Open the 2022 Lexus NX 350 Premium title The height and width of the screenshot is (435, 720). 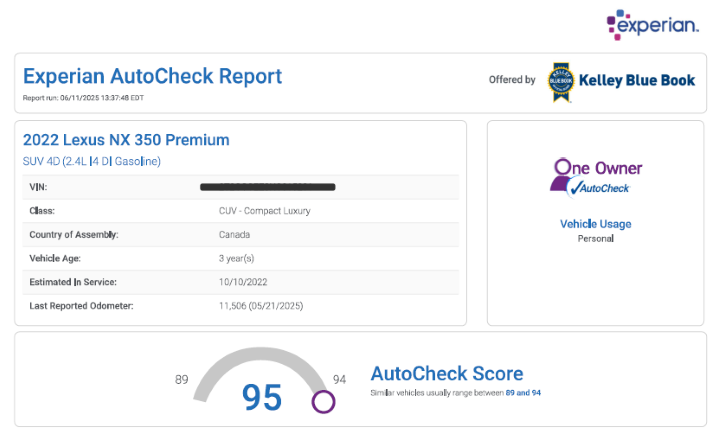126,140
